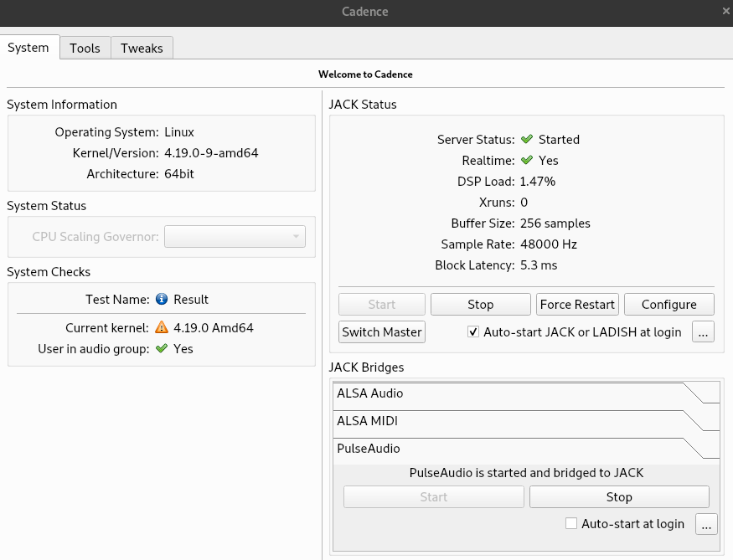
Task: Open JACK auto-start options ellipsis button
Action: point(704,332)
